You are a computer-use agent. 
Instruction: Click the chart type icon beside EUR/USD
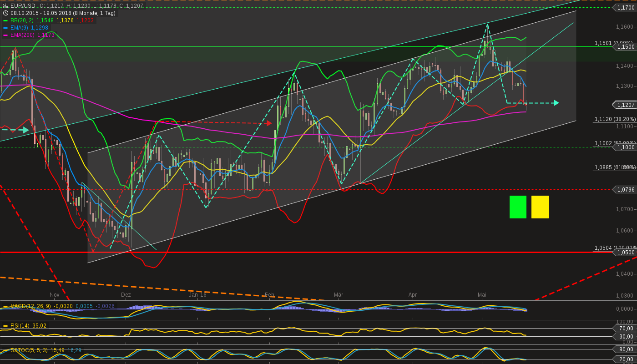click(5, 6)
